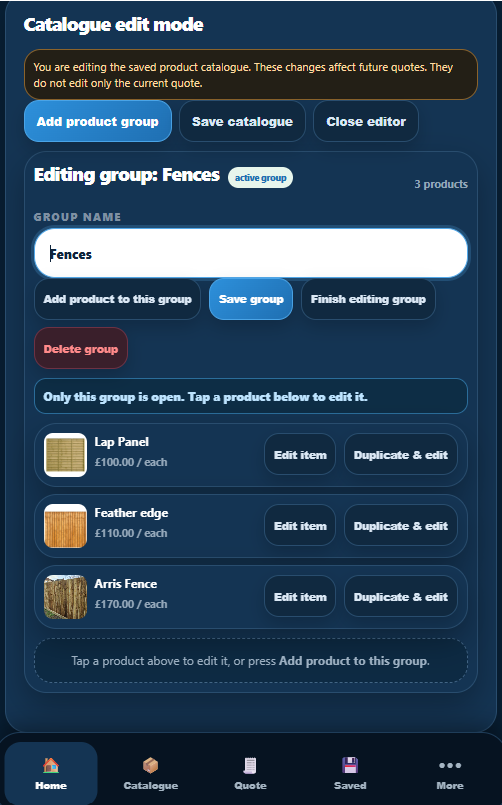The width and height of the screenshot is (502, 805).
Task: Delete the Fences group
Action: pos(81,349)
